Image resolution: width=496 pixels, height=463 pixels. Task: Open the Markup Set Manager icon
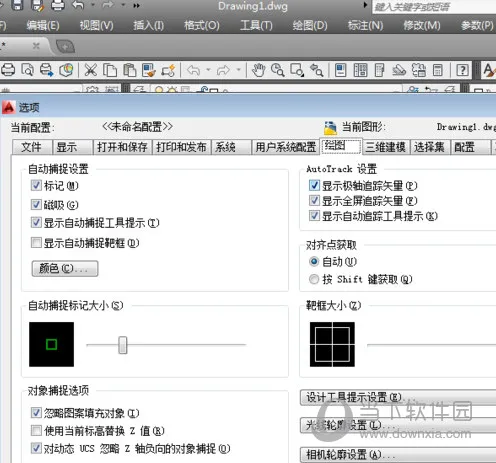pyautogui.click(x=419, y=70)
